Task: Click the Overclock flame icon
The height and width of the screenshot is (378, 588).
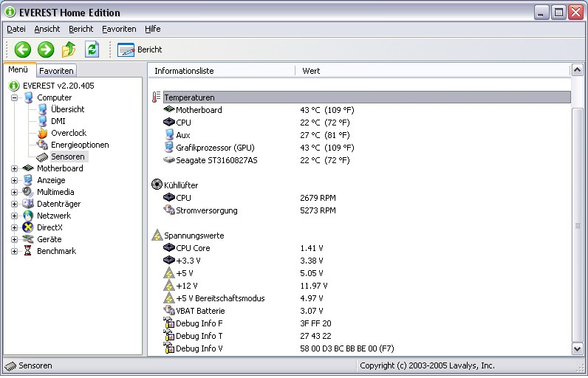Action: [42, 133]
